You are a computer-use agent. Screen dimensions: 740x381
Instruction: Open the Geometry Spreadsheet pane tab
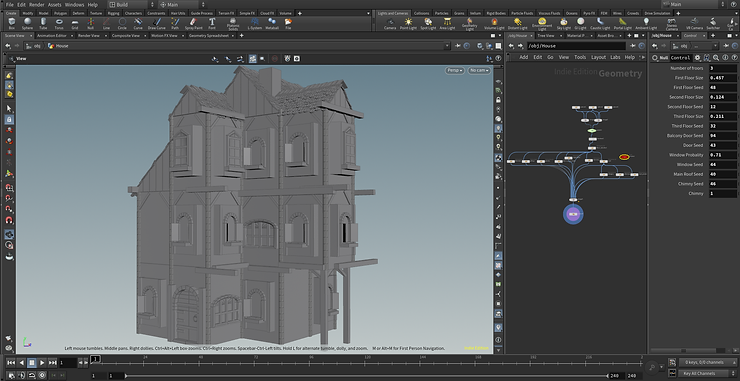click(209, 35)
